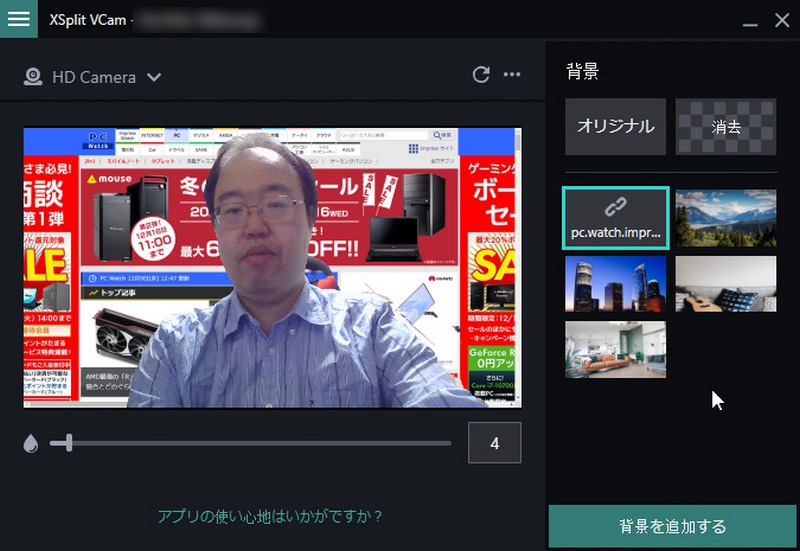The image size is (800, 551).
Task: Click the blur intensity slider handle
Action: pyautogui.click(x=68, y=443)
